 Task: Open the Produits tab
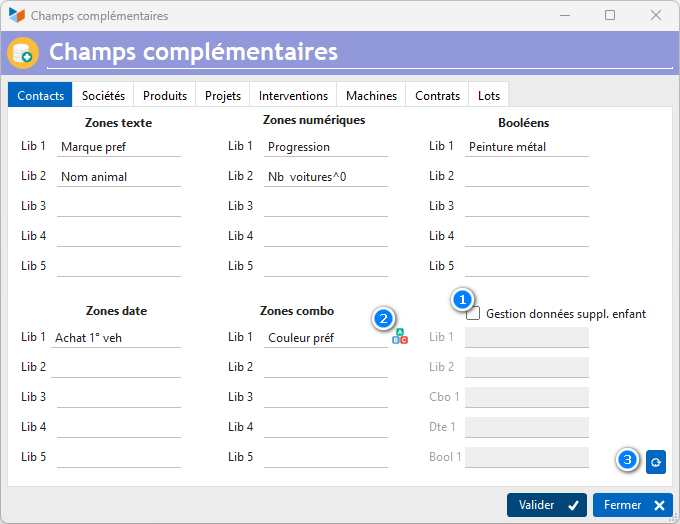click(165, 96)
